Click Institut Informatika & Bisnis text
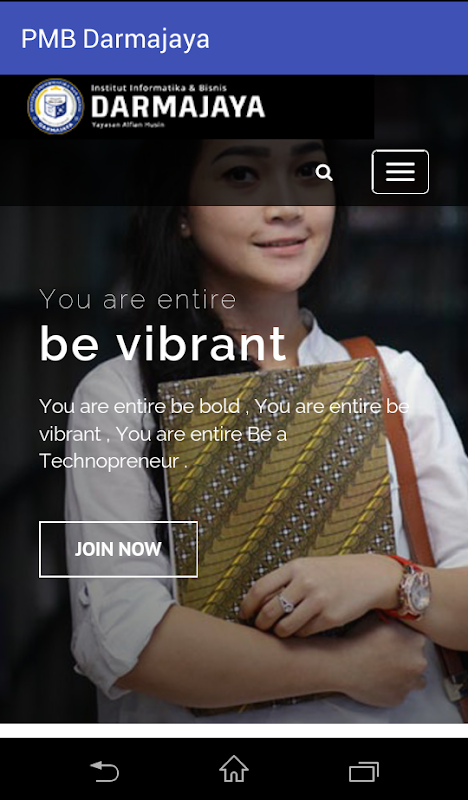Image resolution: width=468 pixels, height=800 pixels. 159,88
